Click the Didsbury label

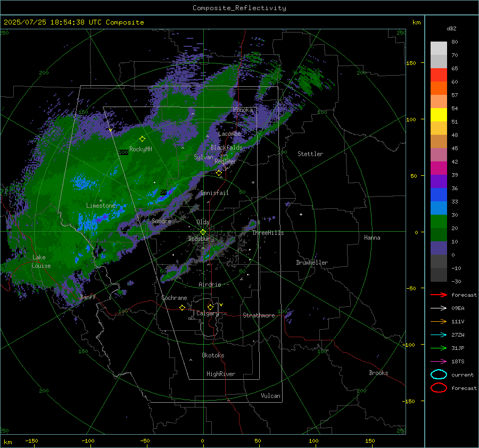201,239
